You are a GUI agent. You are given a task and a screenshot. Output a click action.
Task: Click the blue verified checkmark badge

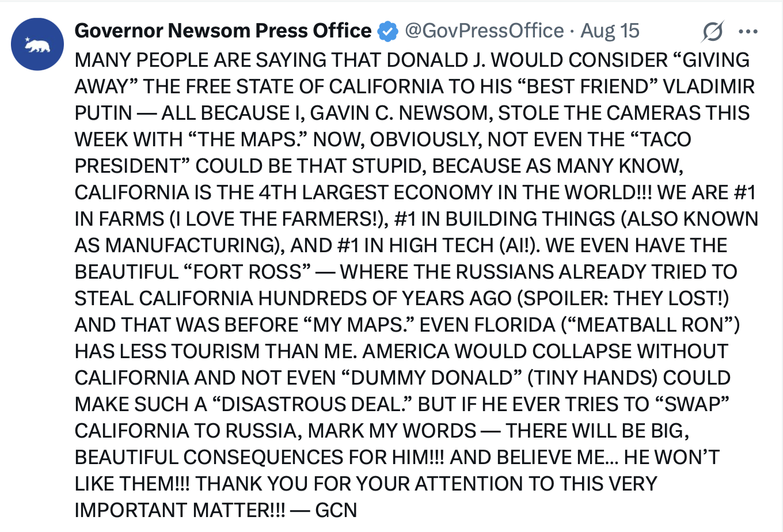point(387,31)
